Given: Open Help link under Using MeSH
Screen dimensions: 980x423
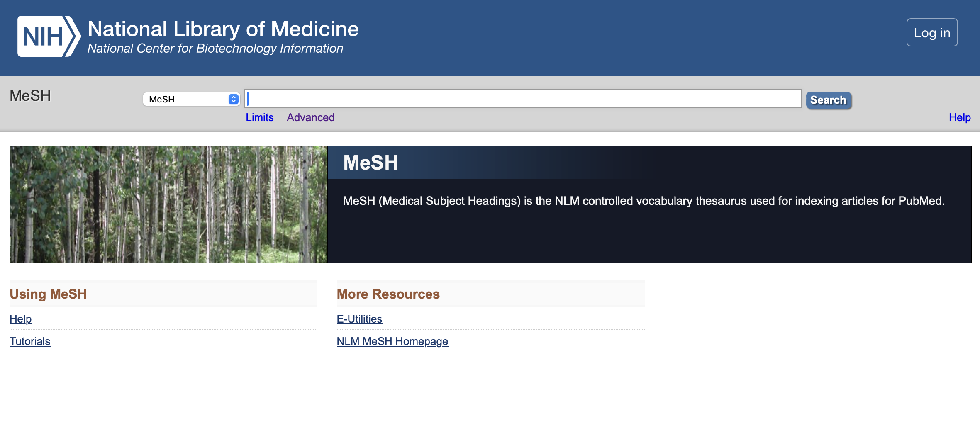Looking at the screenshot, I should 21,319.
